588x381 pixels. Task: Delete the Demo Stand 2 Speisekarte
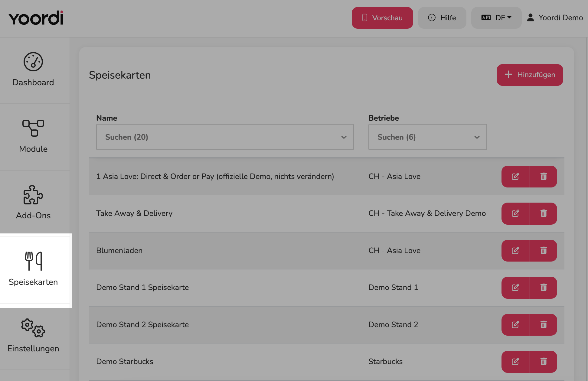(x=544, y=325)
